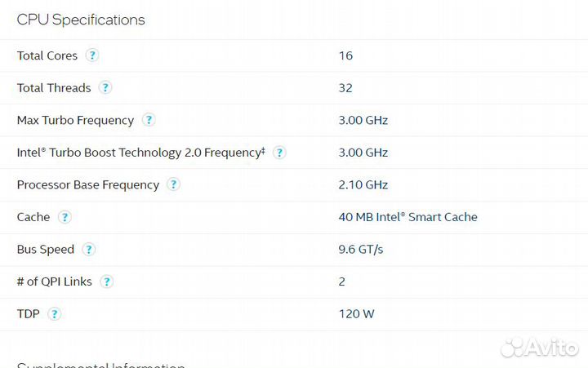Click the 2.10 GHz base frequency value
This screenshot has width=588, height=368.
(x=363, y=184)
